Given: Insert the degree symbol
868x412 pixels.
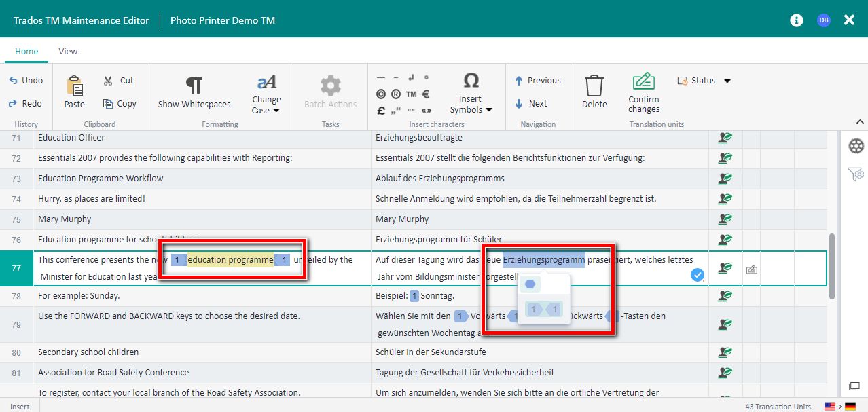Looking at the screenshot, I should pyautogui.click(x=427, y=78).
